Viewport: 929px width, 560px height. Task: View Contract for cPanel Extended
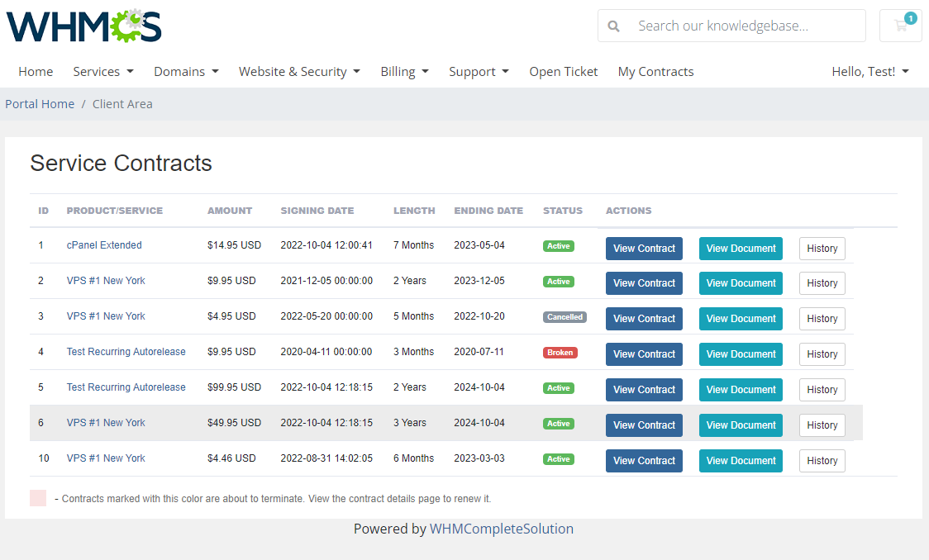pyautogui.click(x=644, y=249)
